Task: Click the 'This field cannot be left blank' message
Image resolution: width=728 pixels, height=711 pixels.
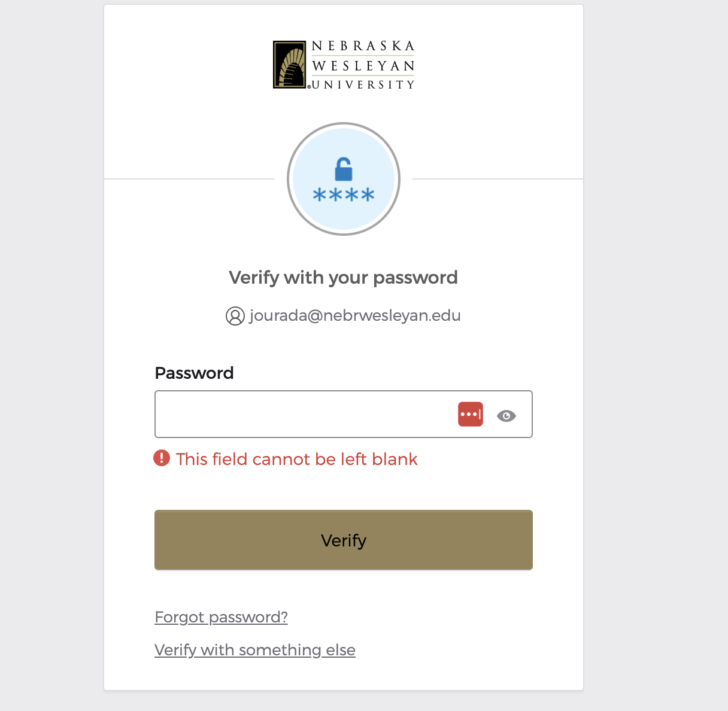Action: (297, 459)
